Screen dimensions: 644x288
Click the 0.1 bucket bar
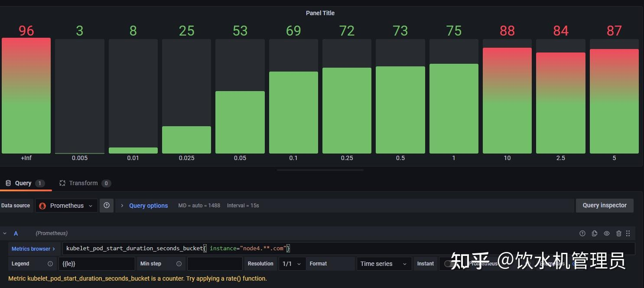[x=293, y=113]
